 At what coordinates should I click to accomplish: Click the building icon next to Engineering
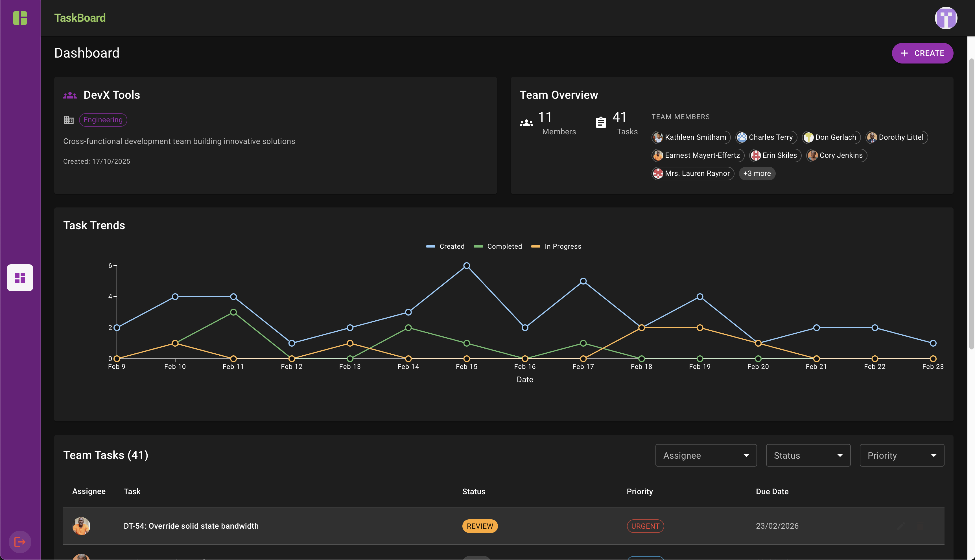click(x=69, y=120)
